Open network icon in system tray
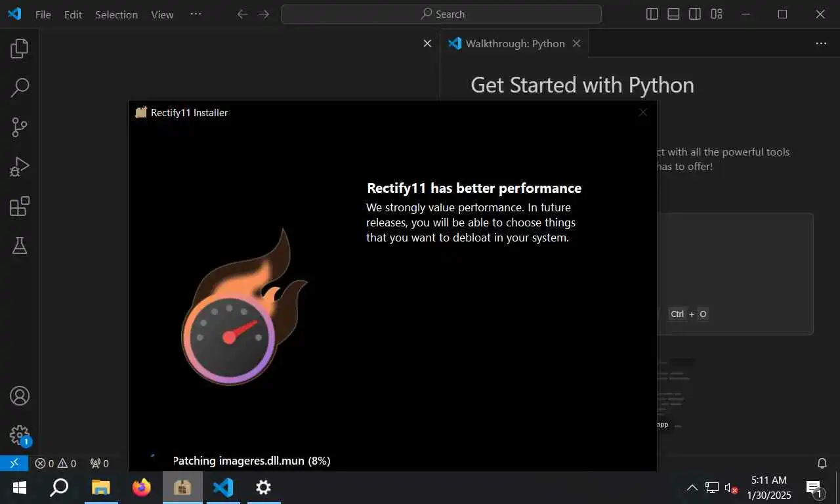The image size is (840, 504). coord(712,488)
